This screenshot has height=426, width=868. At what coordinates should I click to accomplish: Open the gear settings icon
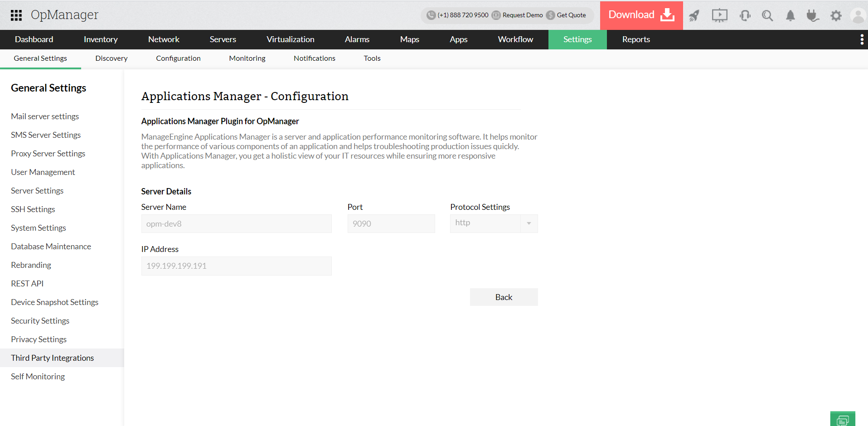(836, 16)
